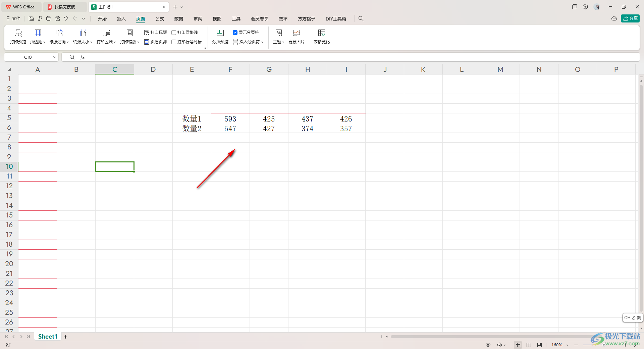Viewport: 644px width, 349px height.
Task: Click cell containing 593
Action: pos(230,118)
